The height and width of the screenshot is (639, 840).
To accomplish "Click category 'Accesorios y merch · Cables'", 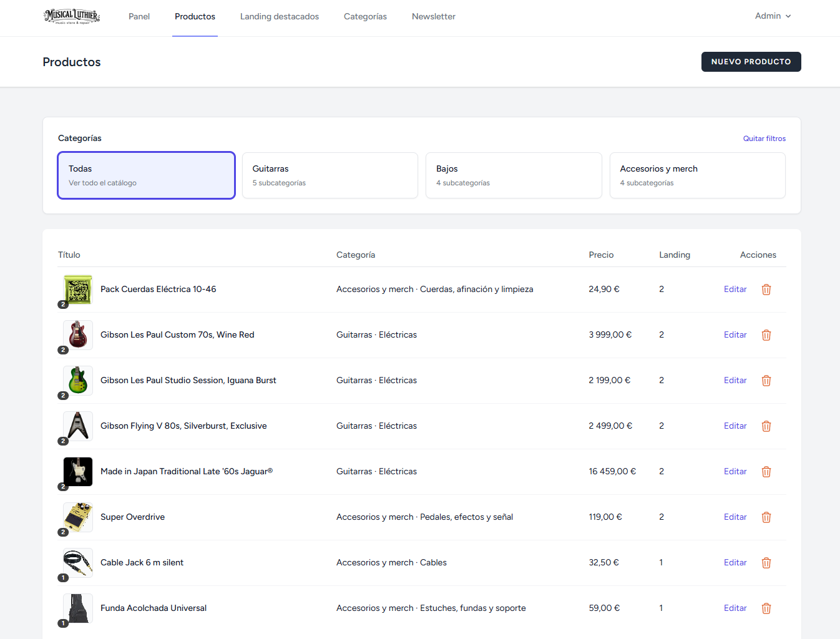I will pos(391,563).
